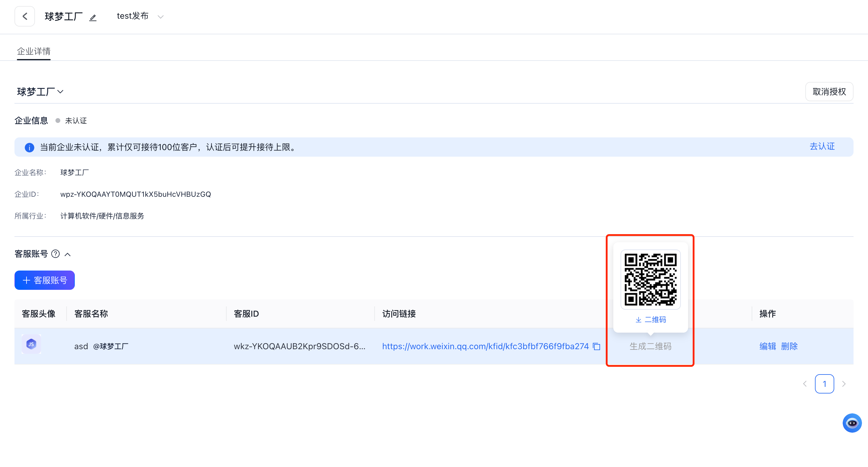Click 生成二维码 in the asd row
The height and width of the screenshot is (467, 868).
click(650, 346)
